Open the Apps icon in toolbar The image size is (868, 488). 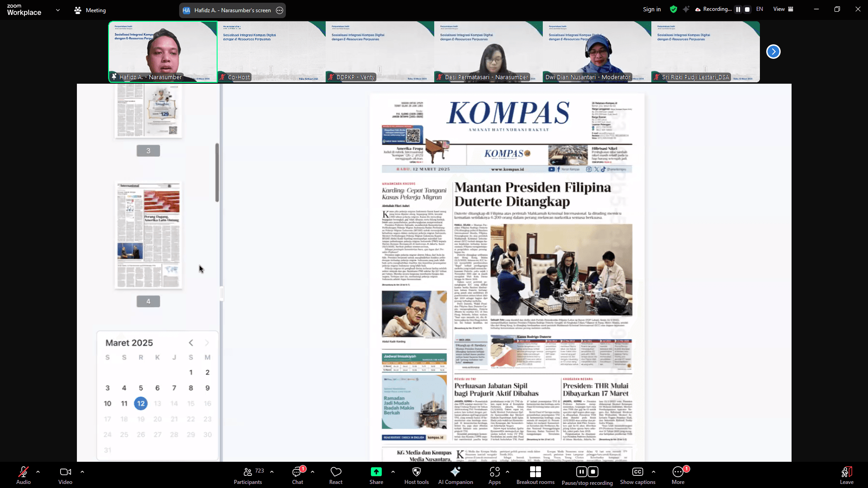point(494,475)
